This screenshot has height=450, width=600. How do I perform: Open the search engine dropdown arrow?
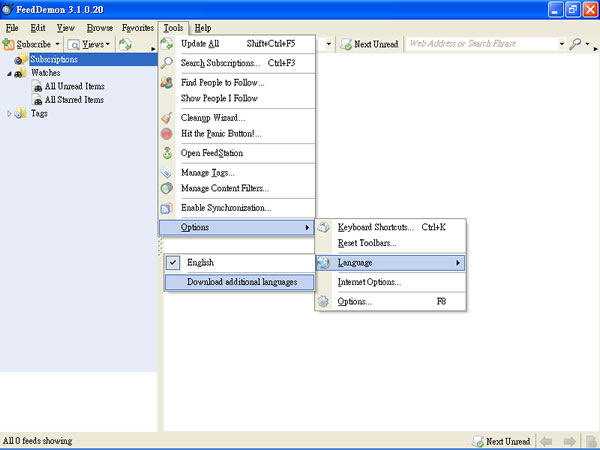coord(587,44)
